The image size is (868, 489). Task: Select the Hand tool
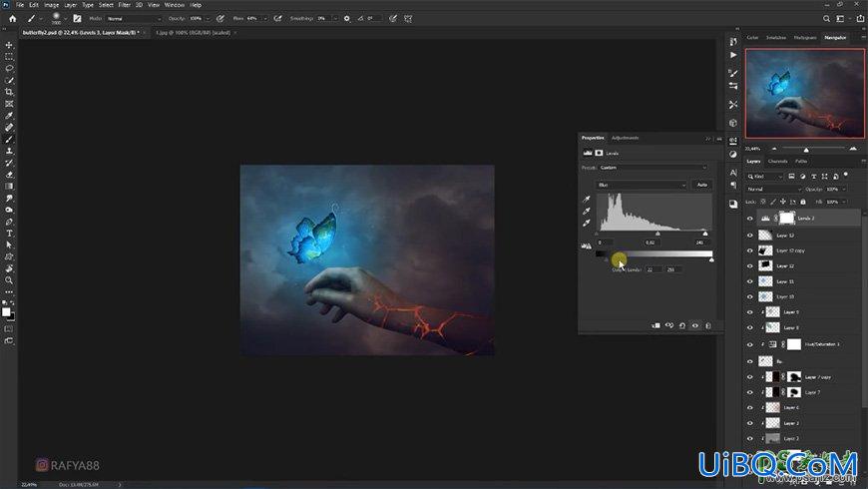click(9, 268)
